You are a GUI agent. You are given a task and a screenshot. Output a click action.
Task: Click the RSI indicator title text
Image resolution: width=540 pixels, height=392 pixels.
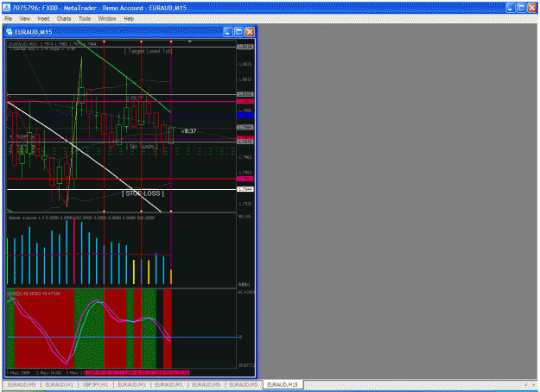(35, 294)
